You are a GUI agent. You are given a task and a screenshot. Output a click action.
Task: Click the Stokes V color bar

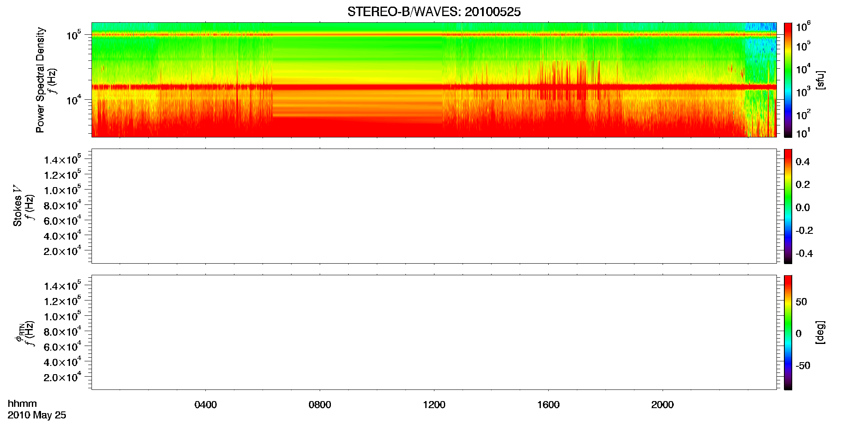click(788, 206)
